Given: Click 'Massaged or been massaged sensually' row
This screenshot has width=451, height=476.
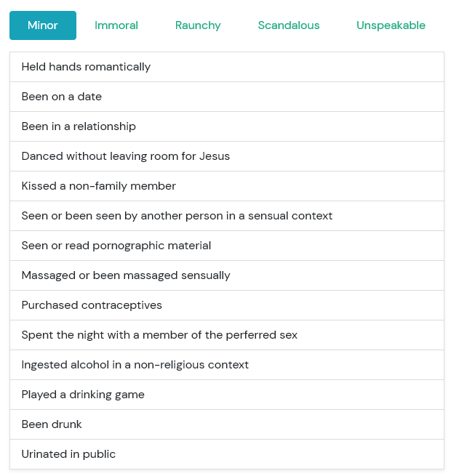Looking at the screenshot, I should point(227,275).
